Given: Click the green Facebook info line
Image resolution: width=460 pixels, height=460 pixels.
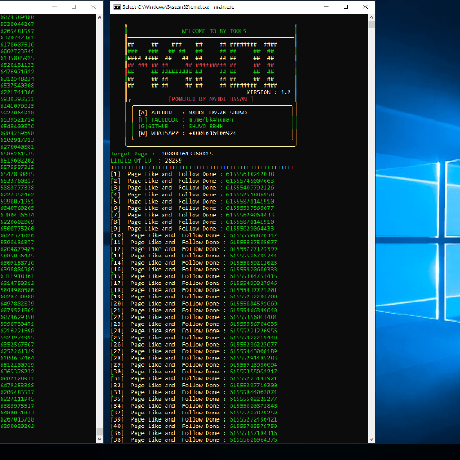Looking at the screenshot, I should point(186,119).
